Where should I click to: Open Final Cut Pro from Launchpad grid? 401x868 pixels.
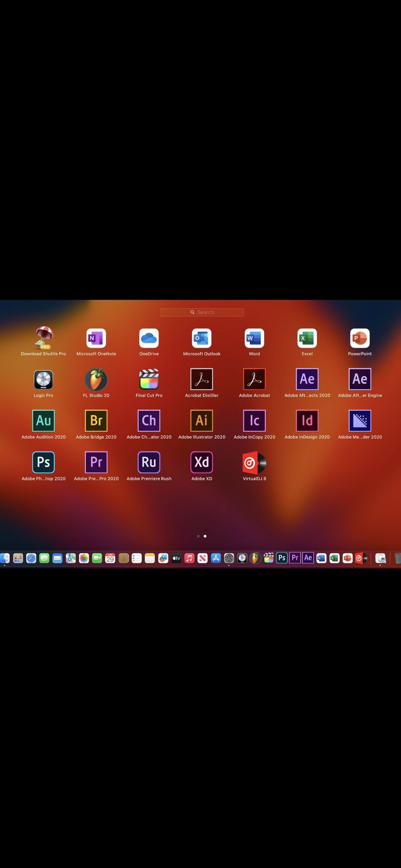(x=149, y=379)
